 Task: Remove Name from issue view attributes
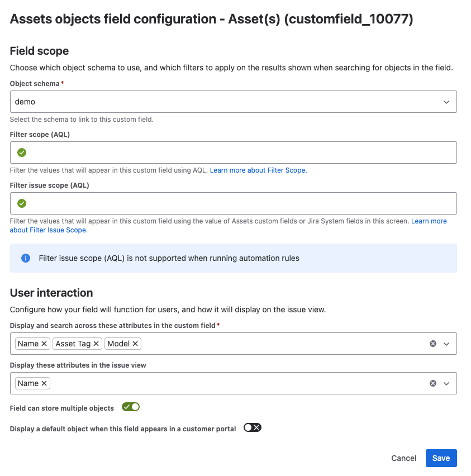point(44,383)
